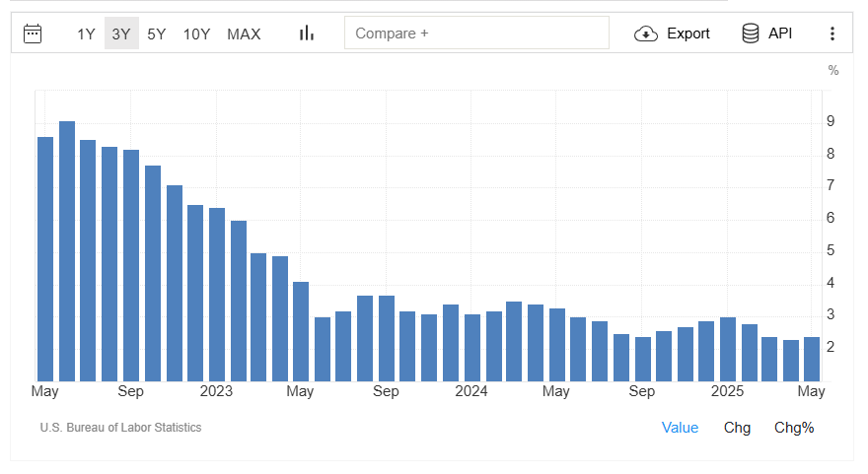Switch to the 10Y time range
Viewport: 868px width, 474px height.
pos(196,34)
